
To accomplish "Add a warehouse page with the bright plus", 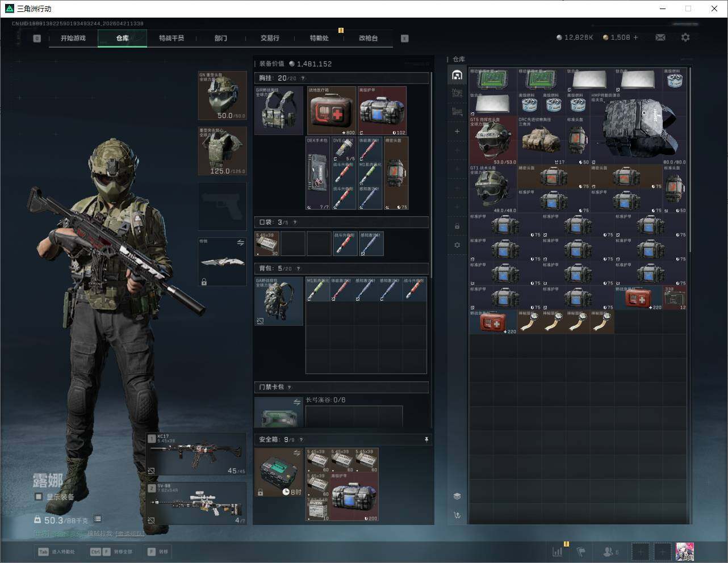I will coord(457,131).
